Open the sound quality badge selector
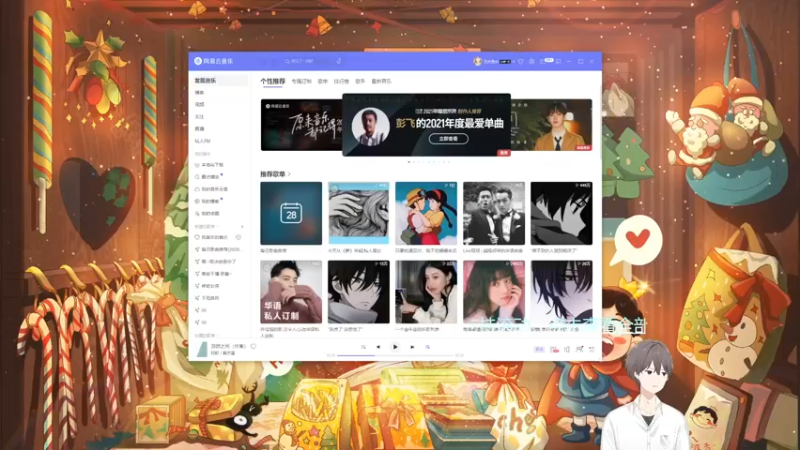Screen dimensions: 800x450 click(539, 349)
